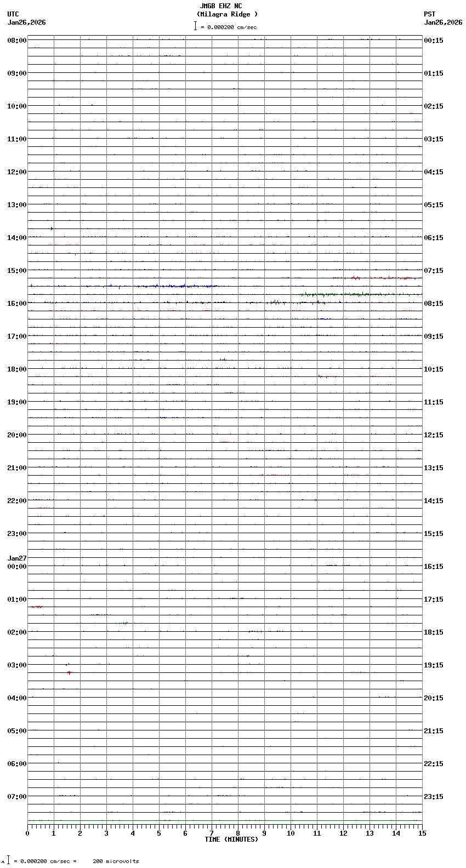466x868 pixels.
Task: Select the PST header label
Action: 430,14
